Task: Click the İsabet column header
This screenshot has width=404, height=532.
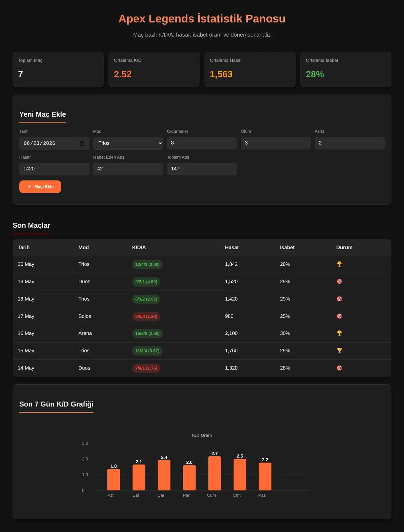Action: 287,248
